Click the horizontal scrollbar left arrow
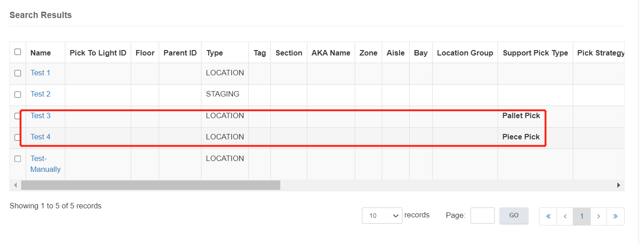The height and width of the screenshot is (244, 644). pyautogui.click(x=15, y=185)
